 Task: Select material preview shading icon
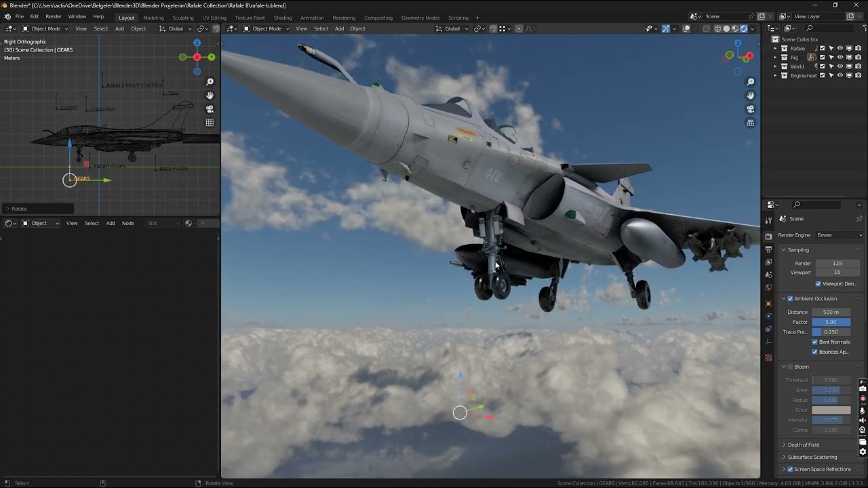(734, 28)
